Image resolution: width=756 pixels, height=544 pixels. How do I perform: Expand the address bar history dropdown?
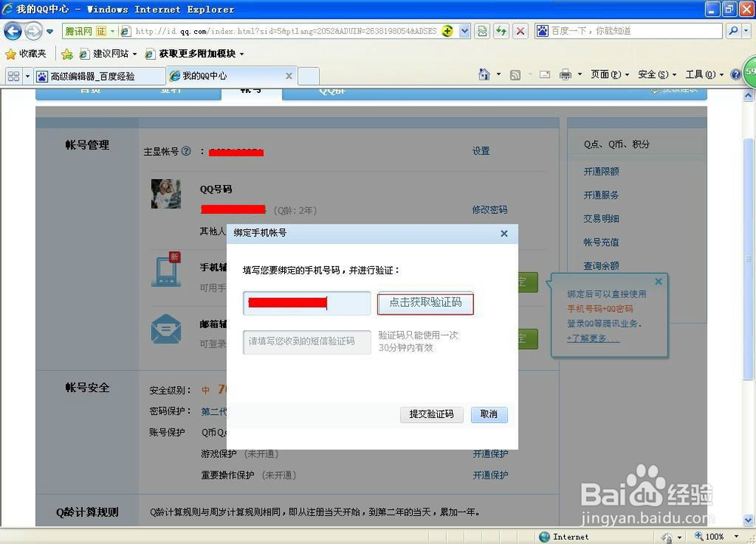click(464, 31)
